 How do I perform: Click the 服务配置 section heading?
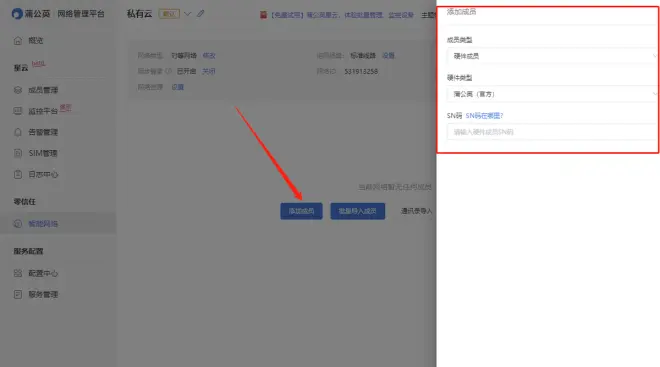[x=28, y=251]
